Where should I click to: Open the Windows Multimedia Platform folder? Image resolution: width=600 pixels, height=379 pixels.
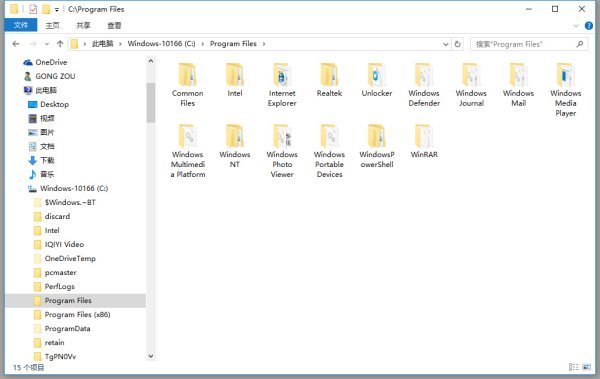click(x=188, y=151)
